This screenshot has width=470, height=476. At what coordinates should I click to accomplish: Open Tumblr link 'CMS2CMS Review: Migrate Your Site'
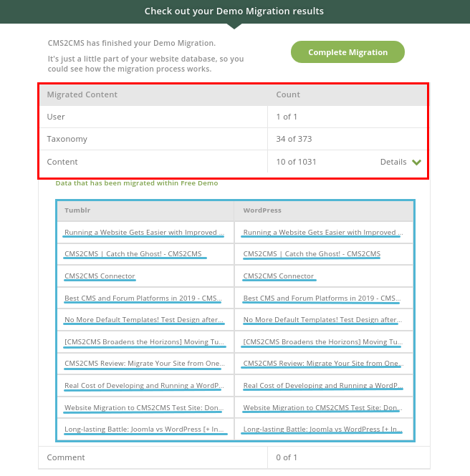pos(145,364)
